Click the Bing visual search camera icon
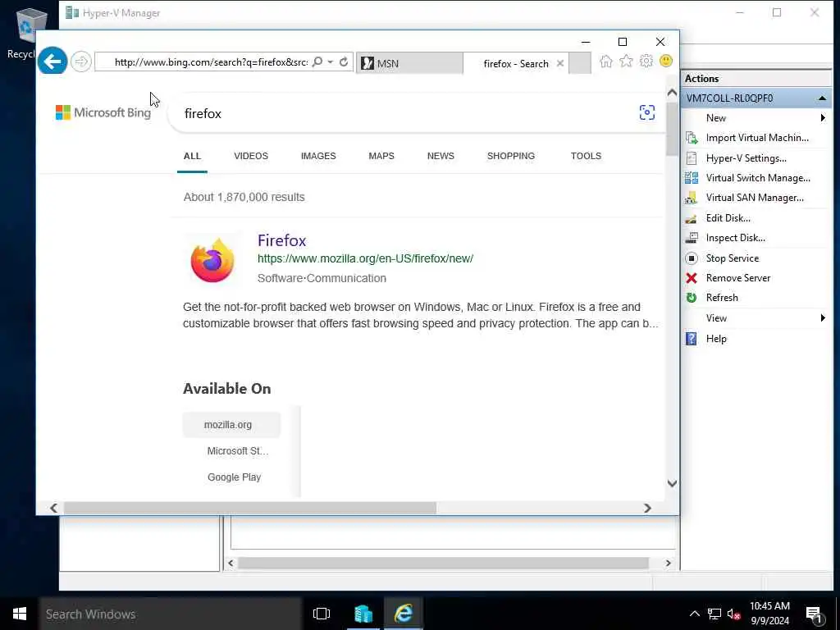Image resolution: width=840 pixels, height=630 pixels. pos(647,112)
